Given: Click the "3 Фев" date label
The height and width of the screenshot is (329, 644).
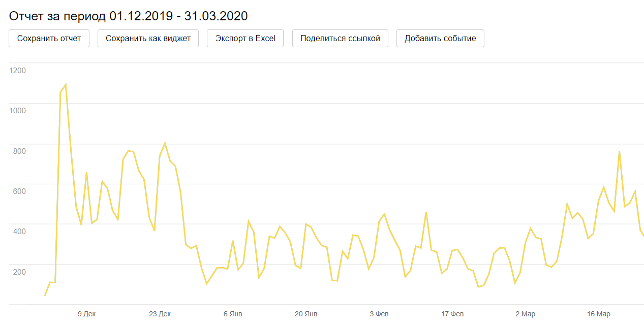Looking at the screenshot, I should point(379,314).
